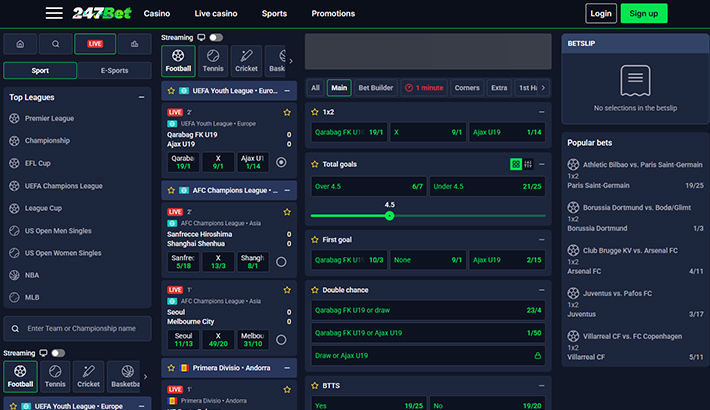Collapse the Double chance market

tap(542, 290)
